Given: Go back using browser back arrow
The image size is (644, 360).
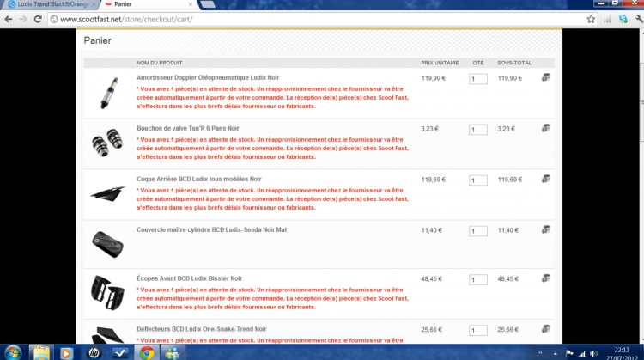Looking at the screenshot, I should coord(9,19).
